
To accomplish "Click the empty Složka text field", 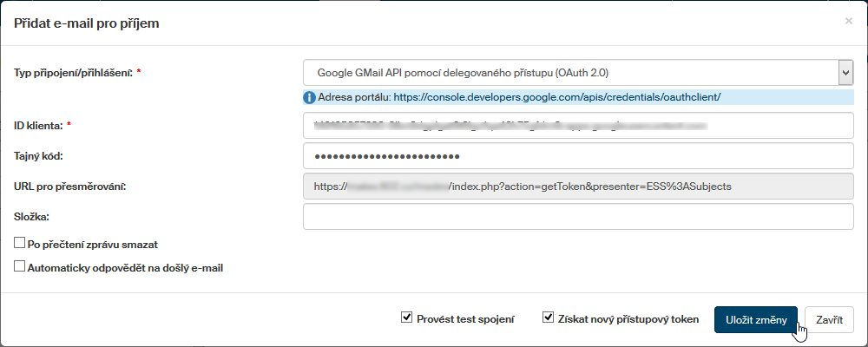I will click(x=578, y=217).
